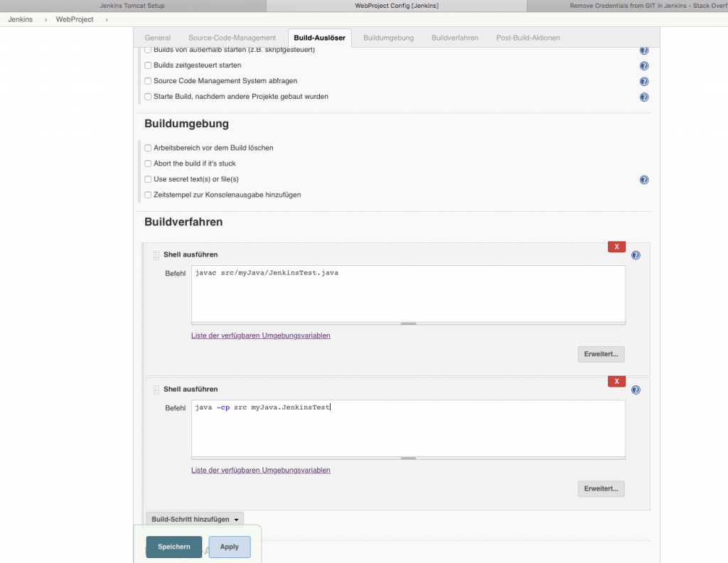
Task: Click help icon next to first Shell ausführen step
Action: [636, 254]
